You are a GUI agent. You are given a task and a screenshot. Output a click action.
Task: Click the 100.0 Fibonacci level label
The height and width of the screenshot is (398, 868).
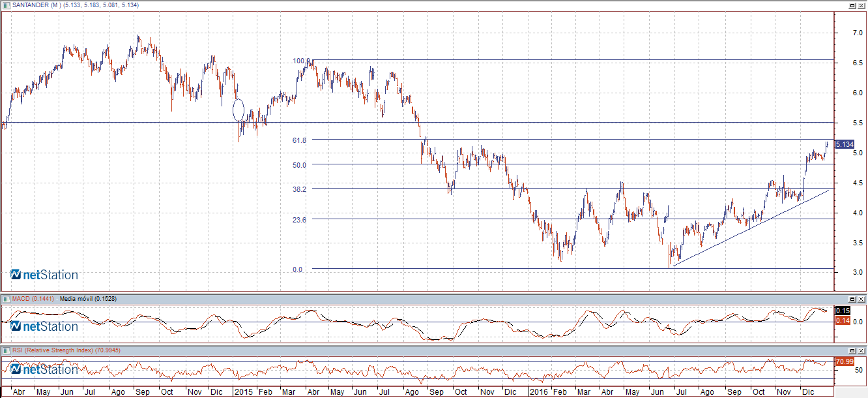pyautogui.click(x=301, y=61)
